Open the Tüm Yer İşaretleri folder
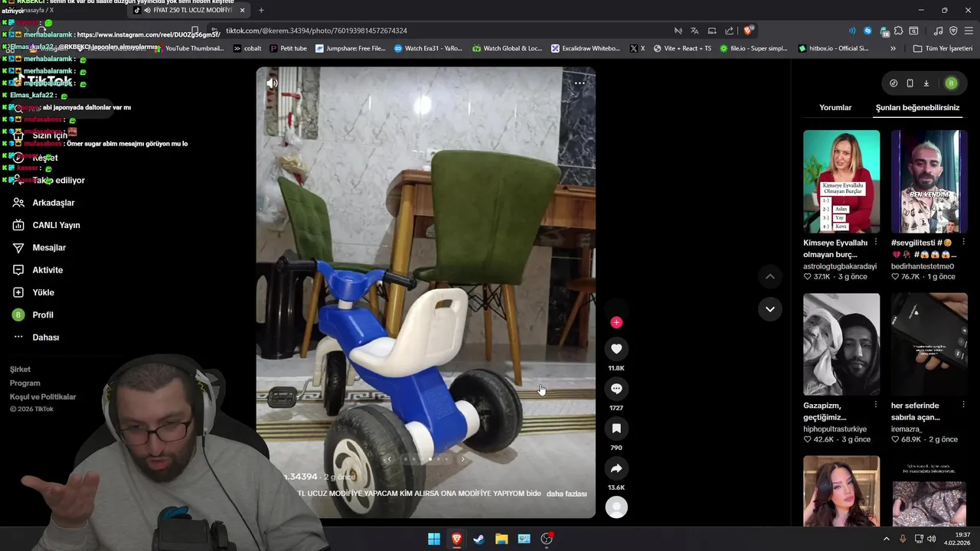Image resolution: width=980 pixels, height=551 pixels. point(942,48)
